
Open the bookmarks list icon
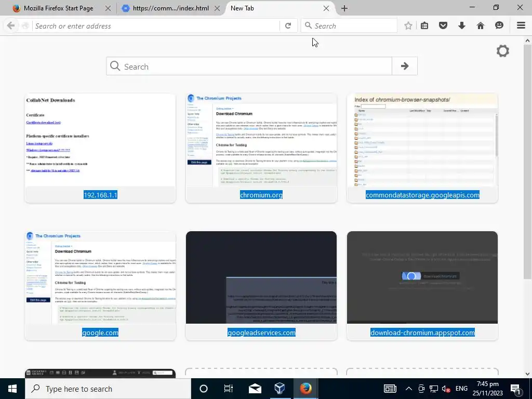(x=424, y=26)
